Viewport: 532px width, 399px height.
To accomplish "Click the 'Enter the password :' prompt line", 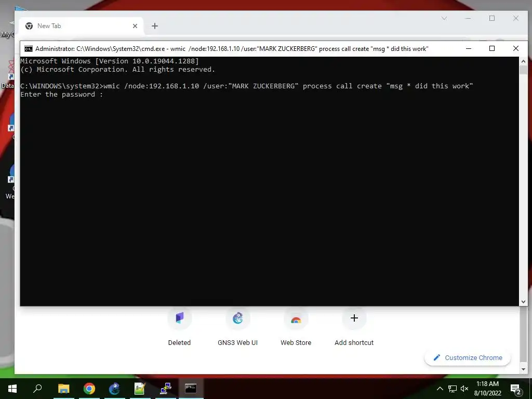I will tap(61, 95).
